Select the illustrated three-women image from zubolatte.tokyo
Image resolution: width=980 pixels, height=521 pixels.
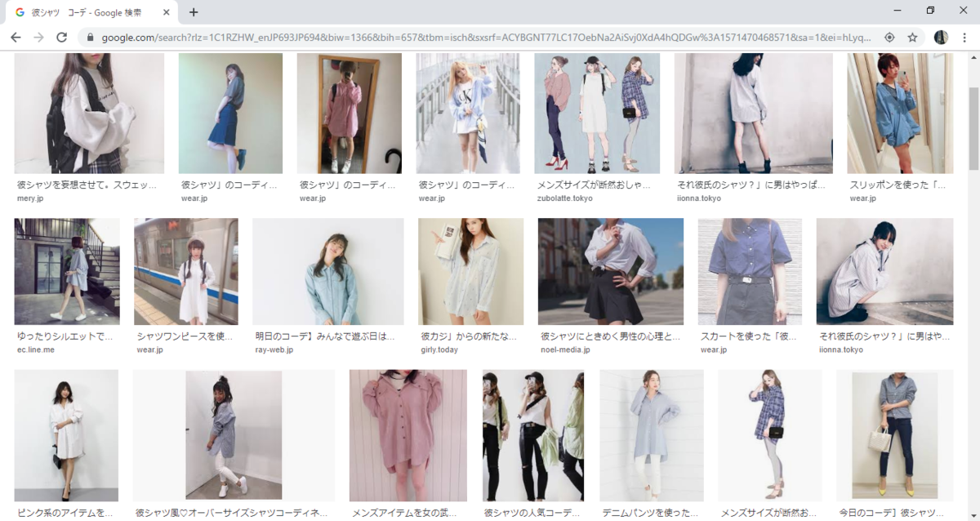point(597,114)
